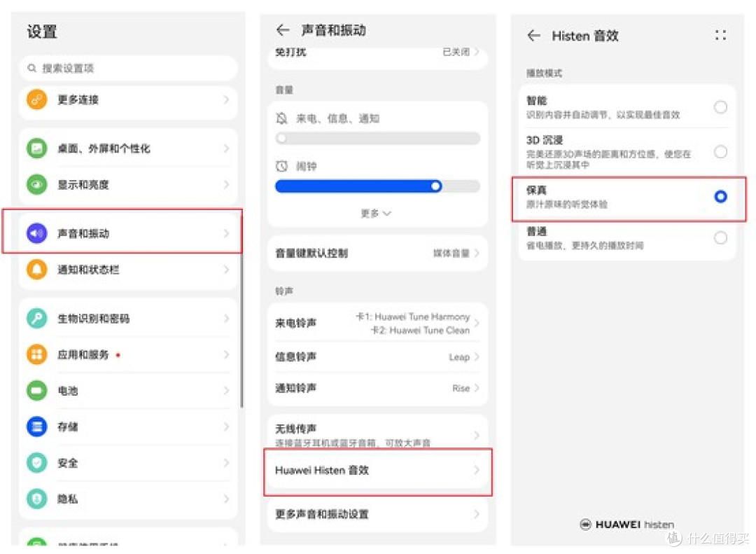Click 卡2: Huawei Tune Clean value
This screenshot has width=756, height=554.
pos(420,330)
